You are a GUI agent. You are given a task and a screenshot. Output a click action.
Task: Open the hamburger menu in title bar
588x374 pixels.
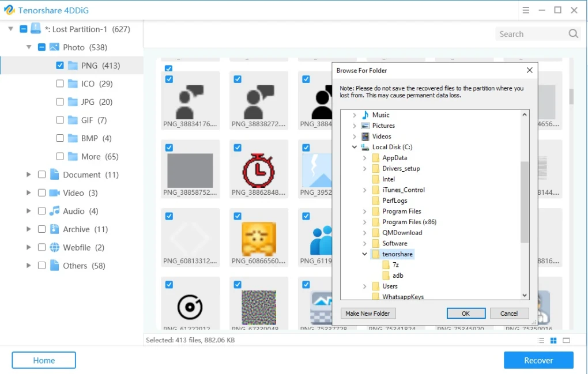pos(526,10)
